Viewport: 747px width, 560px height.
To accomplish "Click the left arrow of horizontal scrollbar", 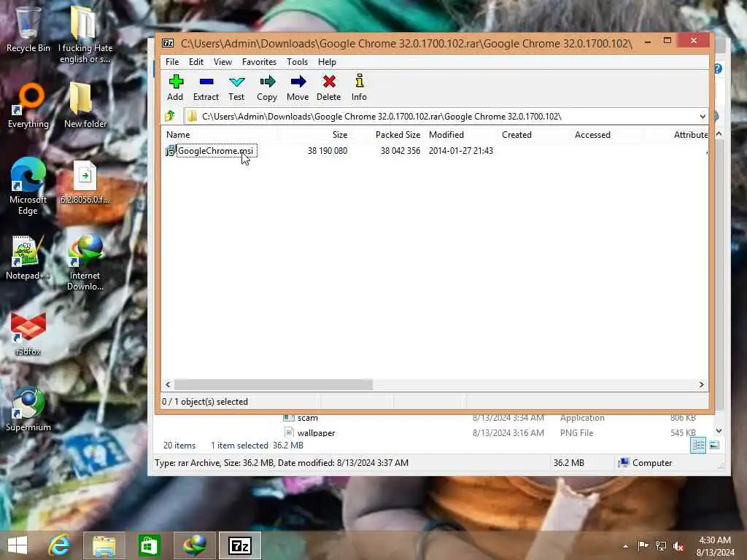I will point(168,385).
